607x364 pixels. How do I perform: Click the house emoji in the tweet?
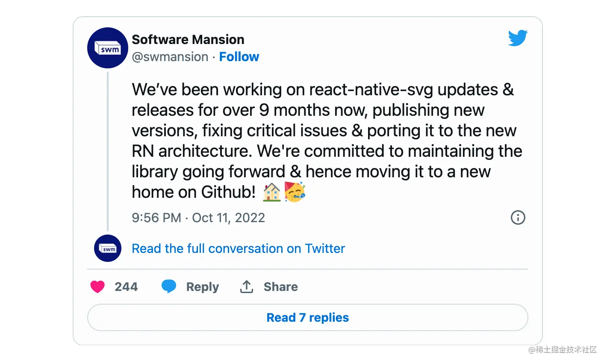272,192
